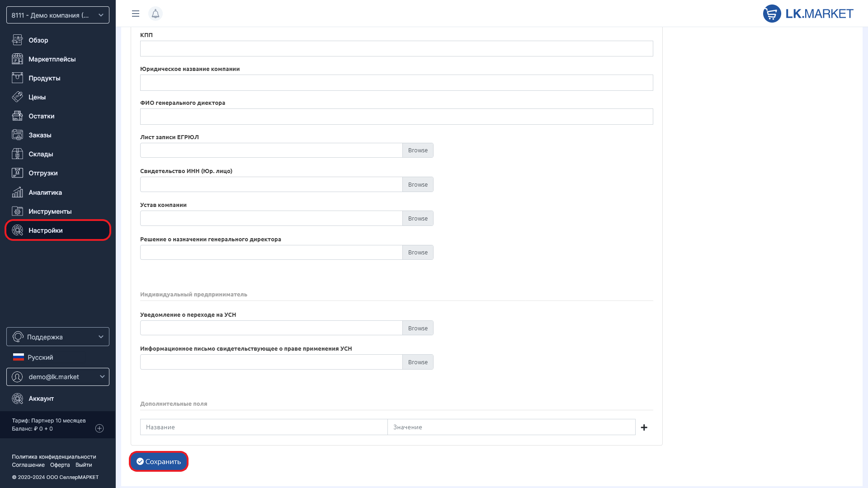Screen dimensions: 868x488
Task: Switch language via the Русский flag
Action: [x=19, y=357]
